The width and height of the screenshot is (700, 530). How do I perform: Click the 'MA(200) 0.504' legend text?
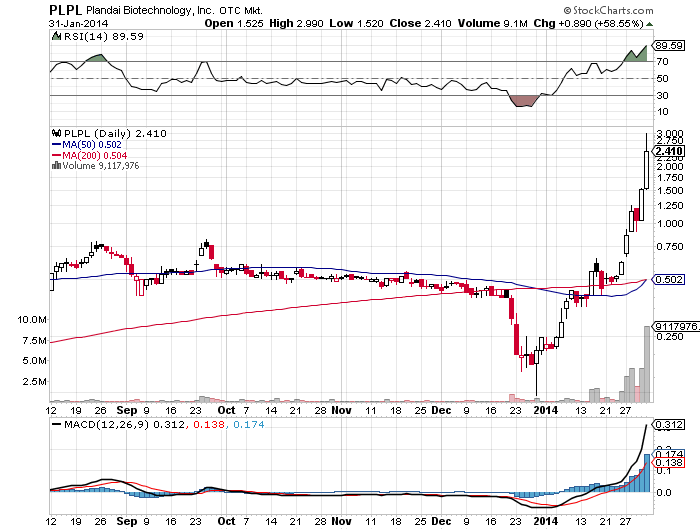94,155
